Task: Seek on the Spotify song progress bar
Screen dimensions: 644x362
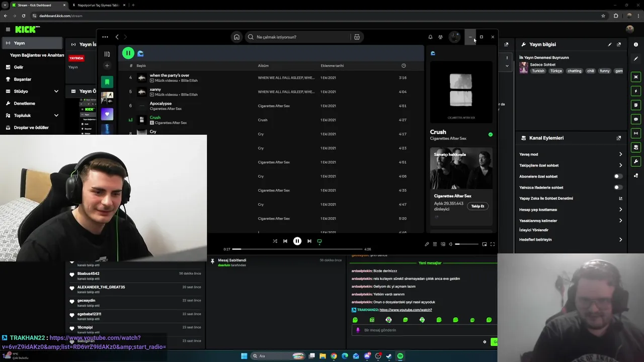Action: [297, 249]
